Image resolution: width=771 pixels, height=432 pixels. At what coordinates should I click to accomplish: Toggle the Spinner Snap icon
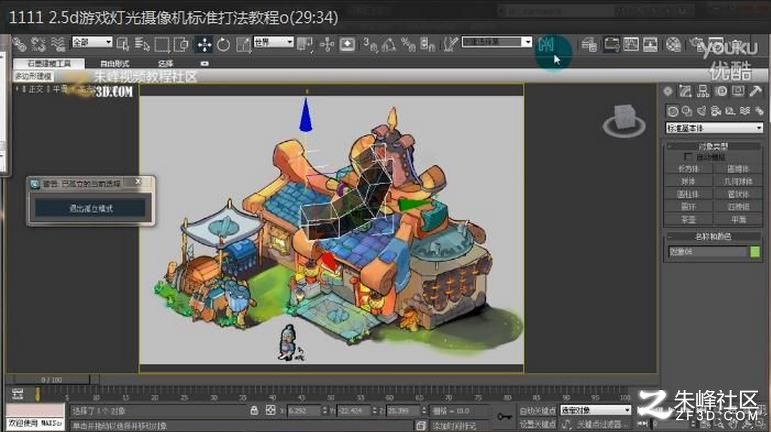pos(427,45)
